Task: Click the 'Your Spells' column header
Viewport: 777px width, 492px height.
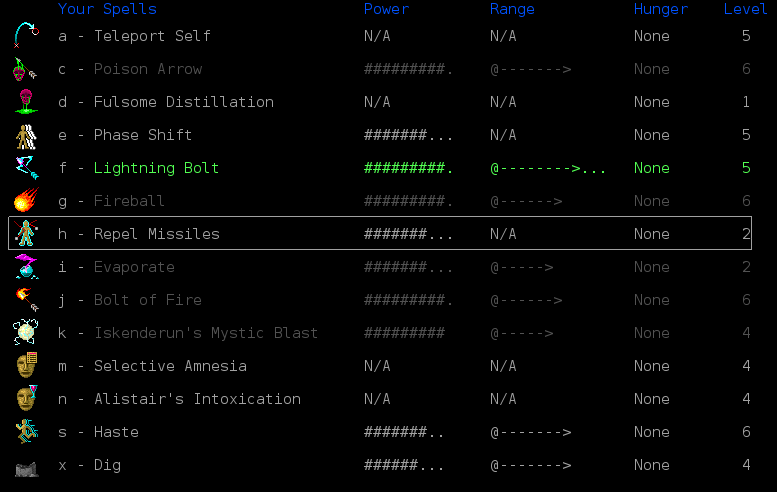Action: coord(107,9)
